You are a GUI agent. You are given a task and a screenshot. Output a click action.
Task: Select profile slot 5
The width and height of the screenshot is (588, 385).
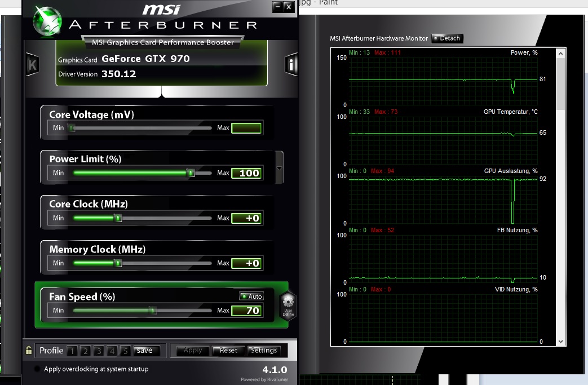126,351
